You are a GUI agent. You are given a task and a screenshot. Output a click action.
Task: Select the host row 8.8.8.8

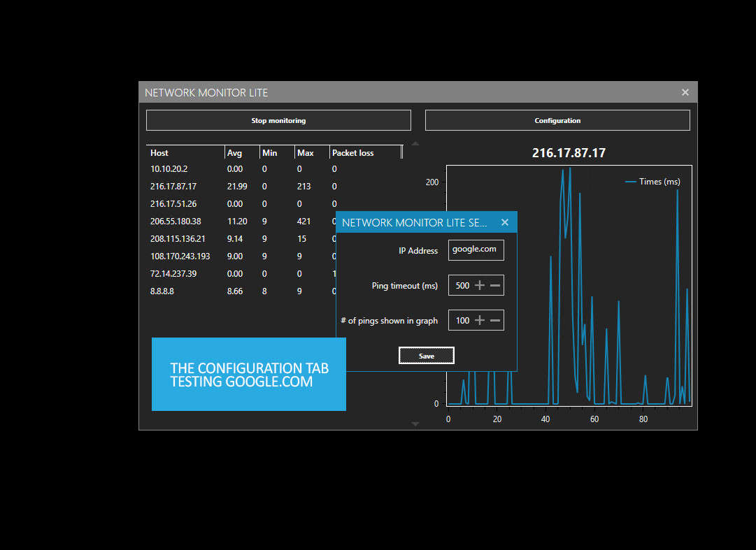[x=162, y=291]
